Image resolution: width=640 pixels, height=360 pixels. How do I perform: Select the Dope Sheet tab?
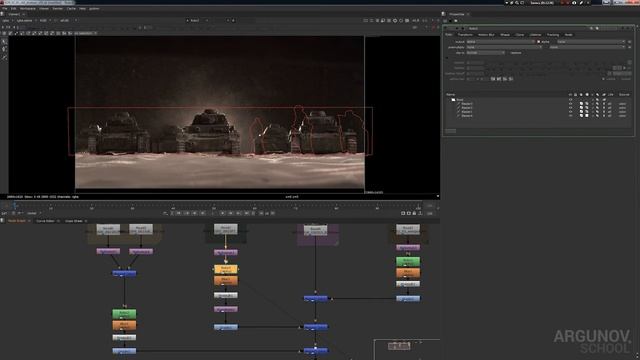(x=74, y=221)
